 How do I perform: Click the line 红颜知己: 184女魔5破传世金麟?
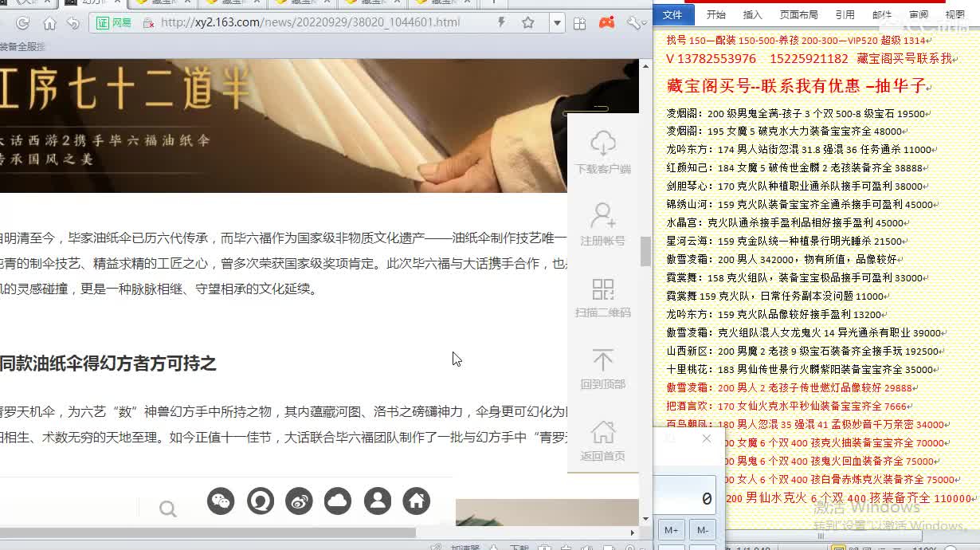(798, 168)
